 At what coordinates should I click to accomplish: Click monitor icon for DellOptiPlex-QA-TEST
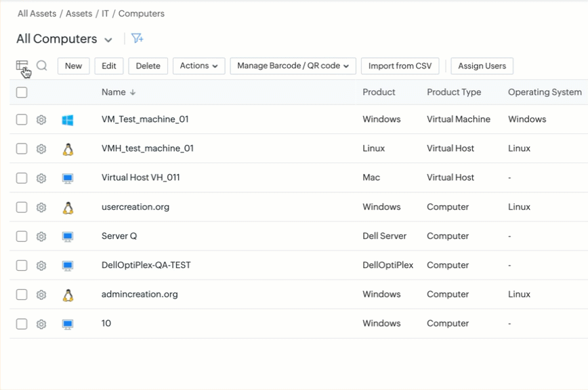[x=68, y=266]
